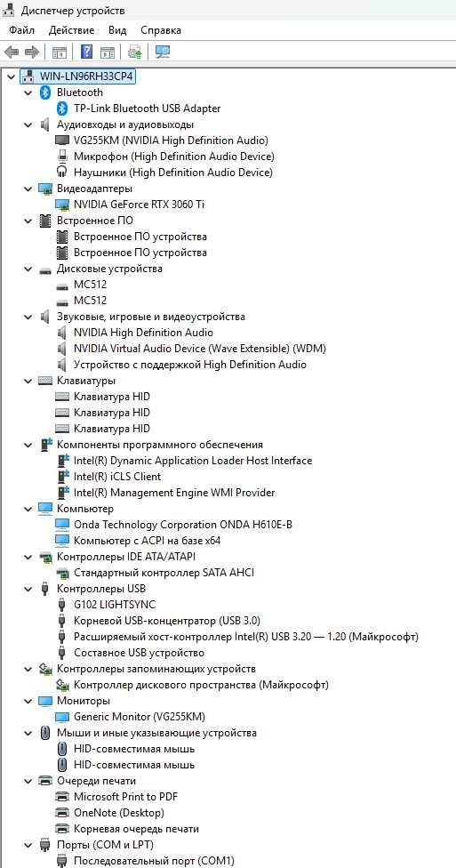Open the Справка menu
This screenshot has width=456, height=868.
(161, 30)
